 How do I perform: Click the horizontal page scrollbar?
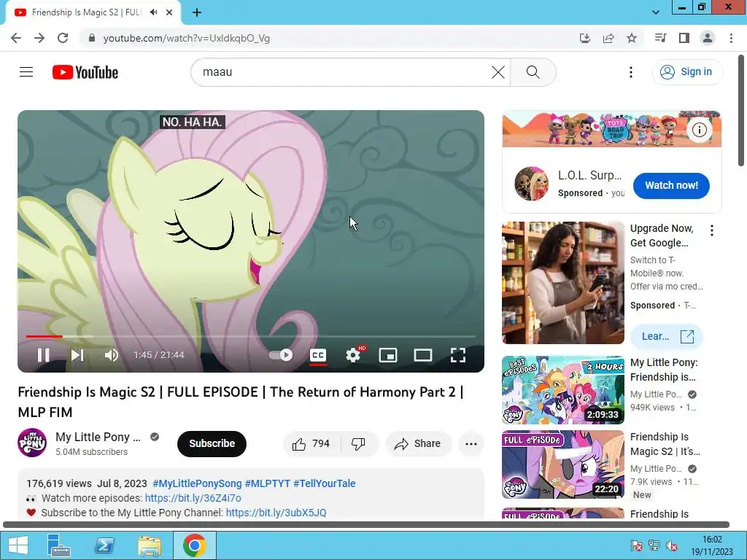(x=366, y=524)
